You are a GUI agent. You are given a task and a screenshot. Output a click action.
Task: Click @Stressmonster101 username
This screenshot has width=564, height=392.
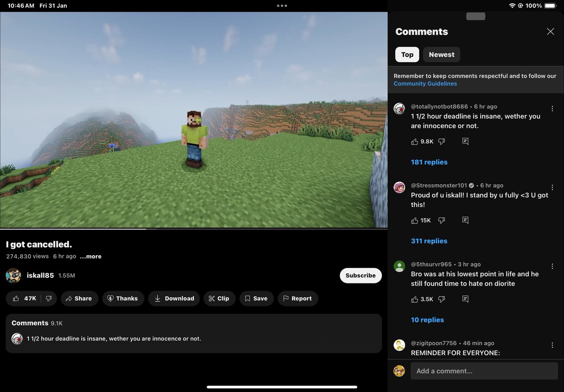[439, 186]
